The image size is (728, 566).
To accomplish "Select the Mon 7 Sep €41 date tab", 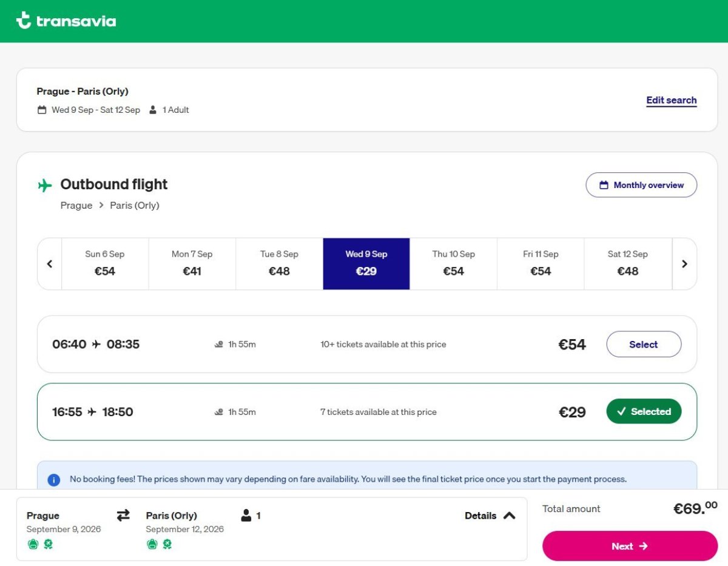I will point(192,263).
